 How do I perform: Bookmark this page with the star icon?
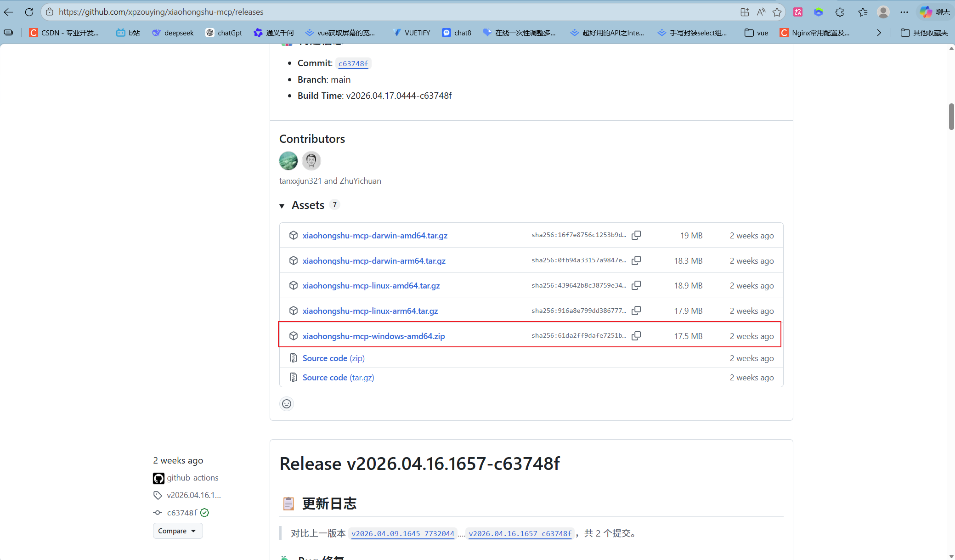tap(777, 12)
